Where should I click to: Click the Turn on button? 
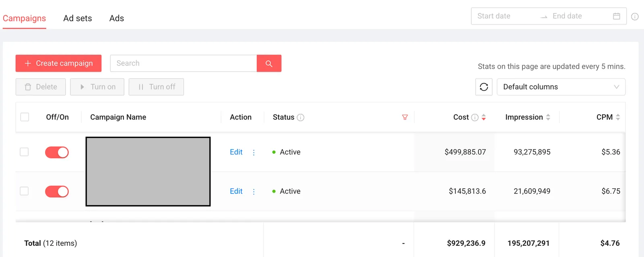97,87
